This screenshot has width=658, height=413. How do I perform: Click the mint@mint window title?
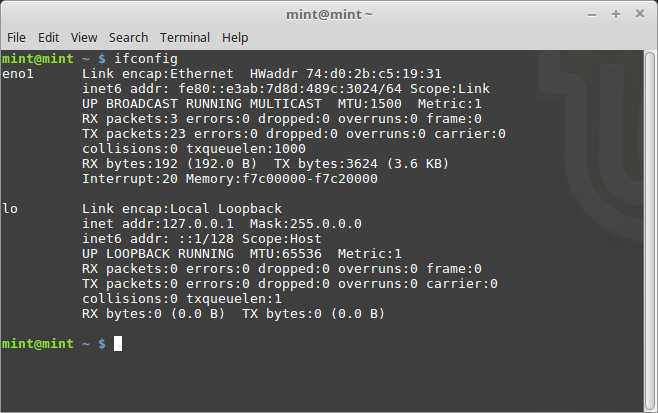point(329,15)
